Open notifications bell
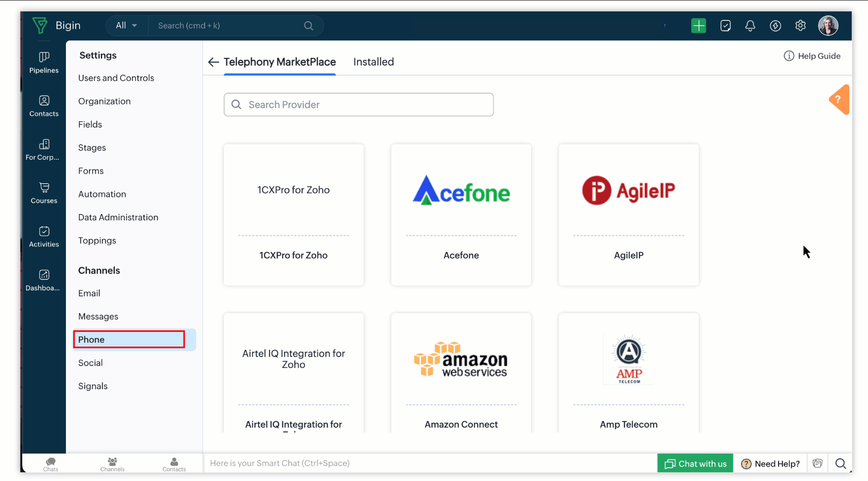 pos(750,25)
